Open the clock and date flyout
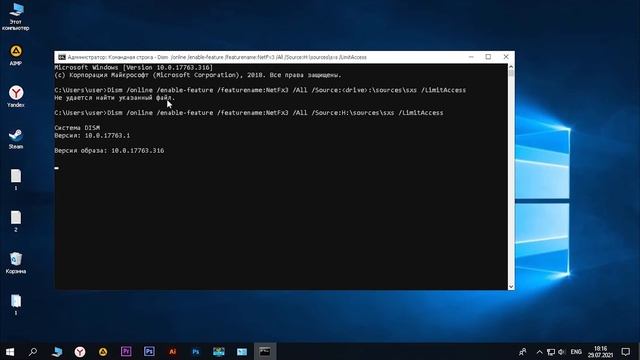The height and width of the screenshot is (360, 640). [x=600, y=352]
